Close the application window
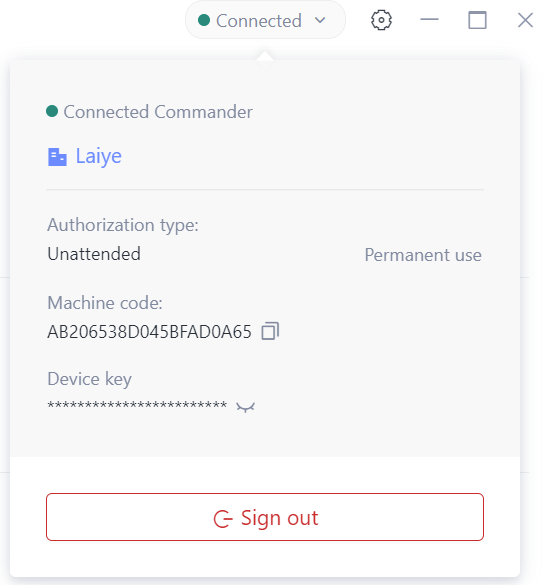This screenshot has height=585, width=547. pos(525,20)
